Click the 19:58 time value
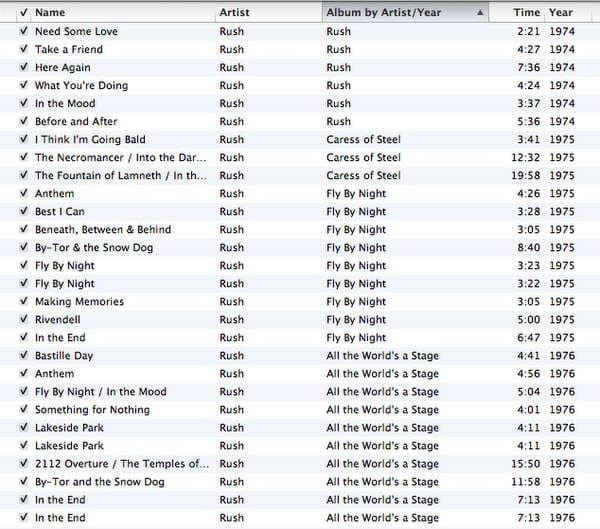The height and width of the screenshot is (529, 600). [526, 175]
